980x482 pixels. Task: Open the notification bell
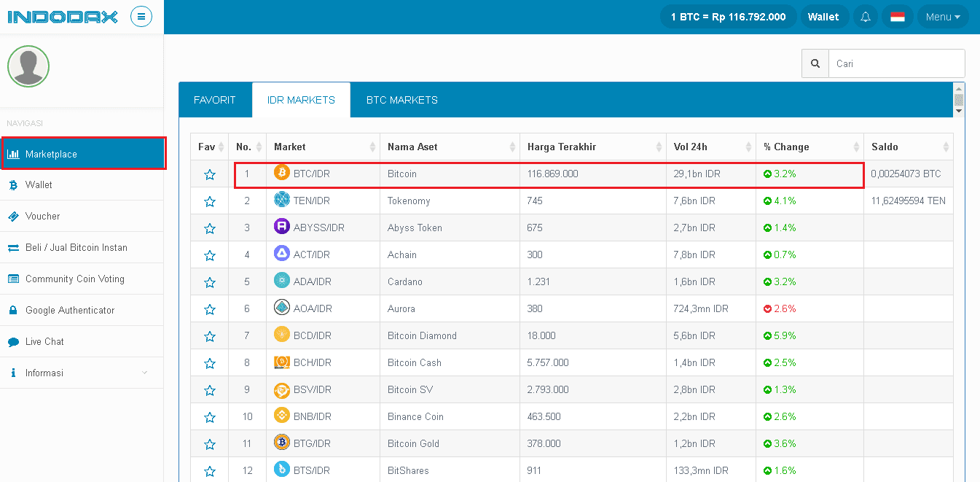tap(866, 17)
